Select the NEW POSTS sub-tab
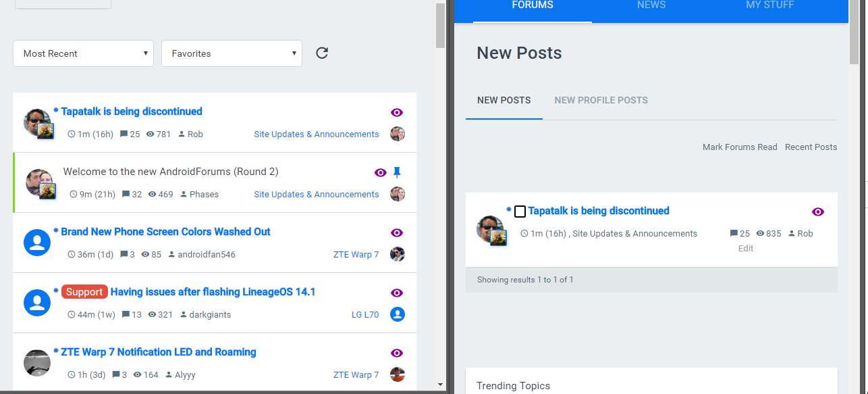The height and width of the screenshot is (394, 868). coord(504,100)
